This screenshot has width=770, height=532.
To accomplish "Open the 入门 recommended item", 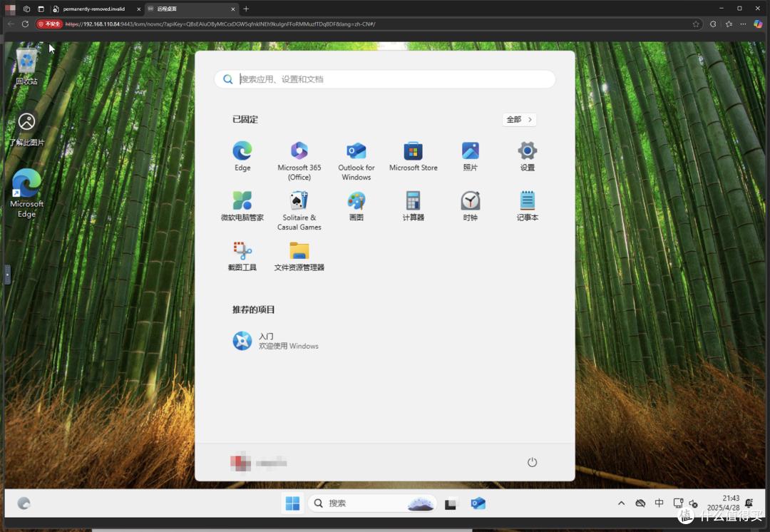I will tap(275, 341).
